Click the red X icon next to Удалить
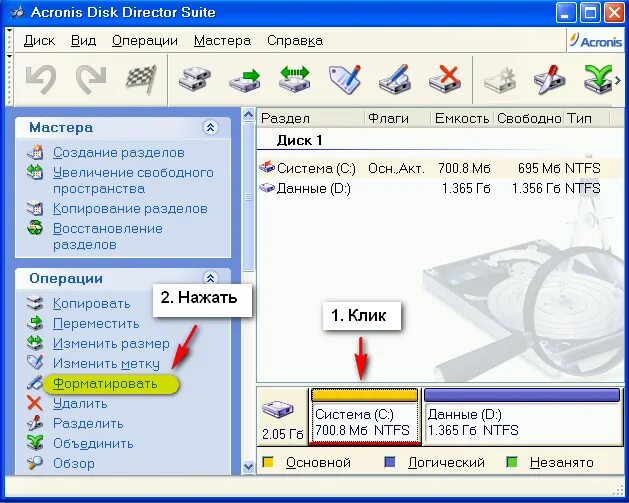Image resolution: width=629 pixels, height=503 pixels. point(35,403)
